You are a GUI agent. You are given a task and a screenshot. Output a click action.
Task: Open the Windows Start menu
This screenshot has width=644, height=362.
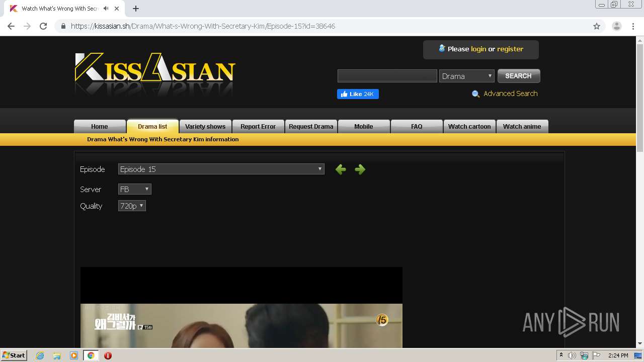(x=14, y=355)
